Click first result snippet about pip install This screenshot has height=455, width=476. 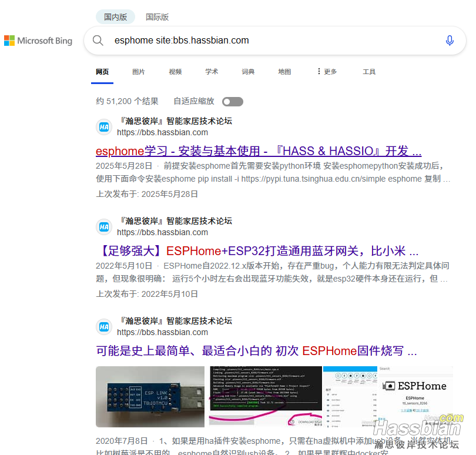coord(273,172)
